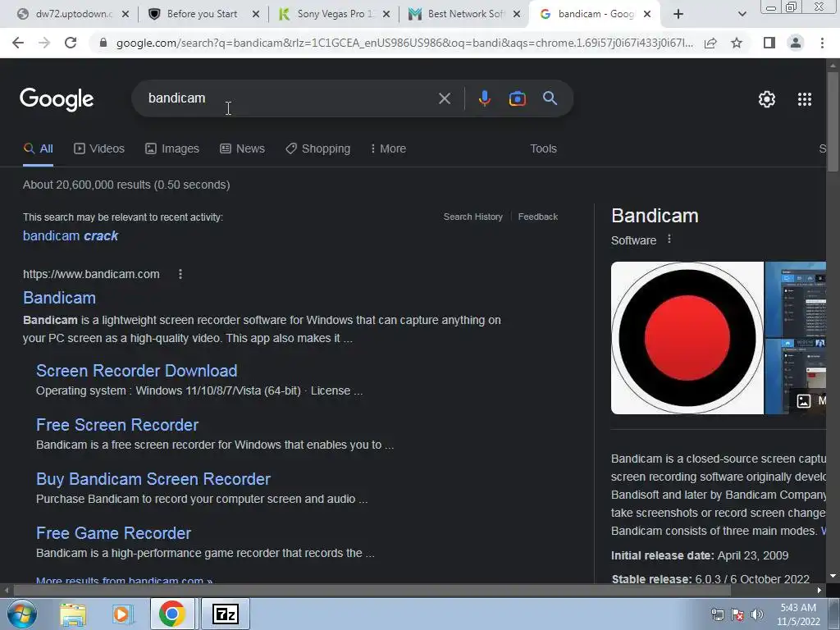Open the tab search dropdown arrow
840x630 pixels.
point(742,14)
